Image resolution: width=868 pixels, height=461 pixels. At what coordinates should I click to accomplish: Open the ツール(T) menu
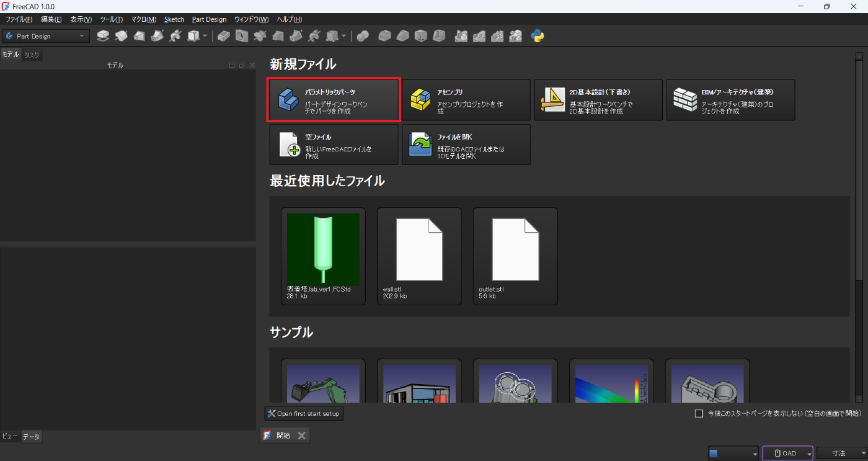(x=112, y=19)
